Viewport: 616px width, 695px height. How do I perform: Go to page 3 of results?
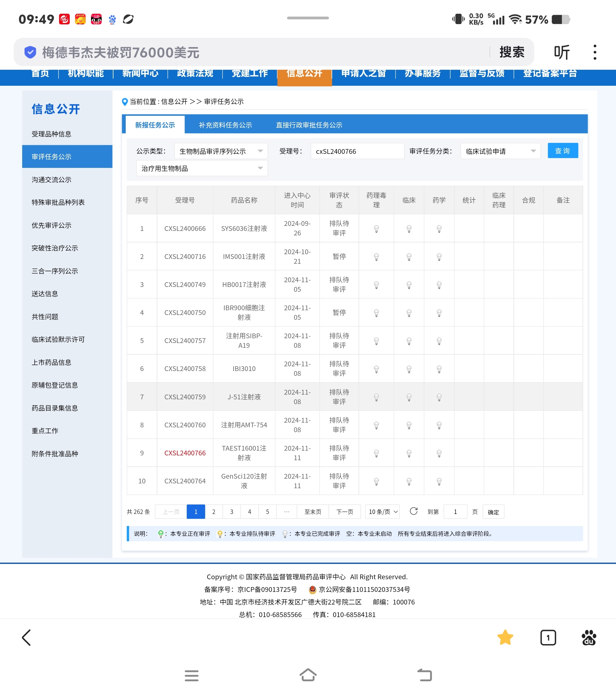pyautogui.click(x=232, y=512)
